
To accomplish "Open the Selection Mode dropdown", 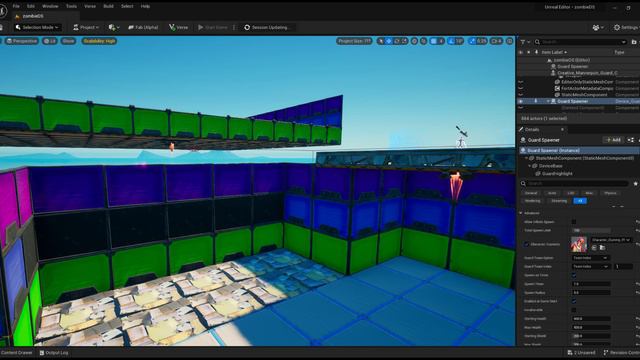I will [37, 27].
